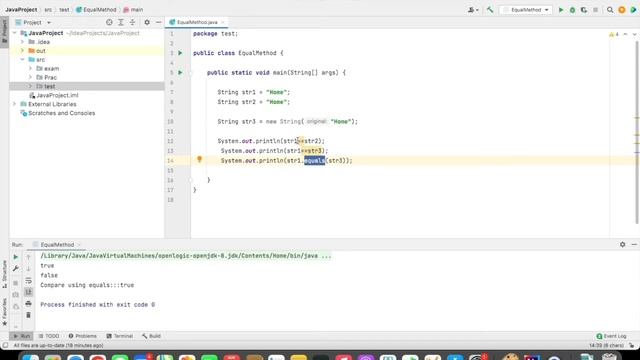Select EqualMethod tab in Run panel
This screenshot has height=360, width=640.
(x=57, y=245)
